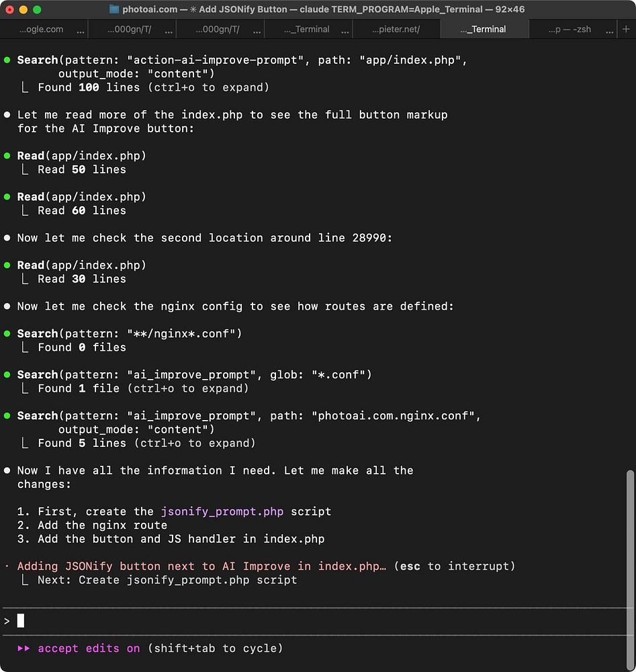Click the Read 50 lines result

point(82,169)
